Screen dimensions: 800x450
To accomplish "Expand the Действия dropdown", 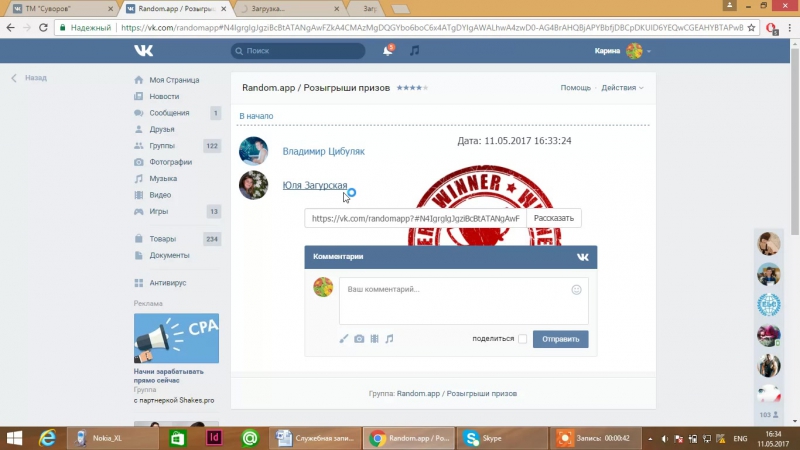I will pyautogui.click(x=622, y=88).
